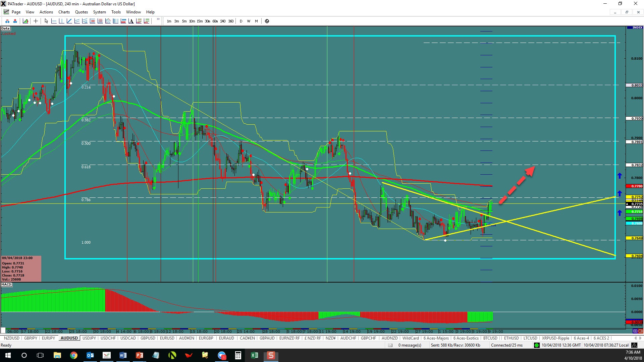The image size is (644, 362).
Task: Click the clock icon in timeframe toolbar
Action: coord(267,21)
